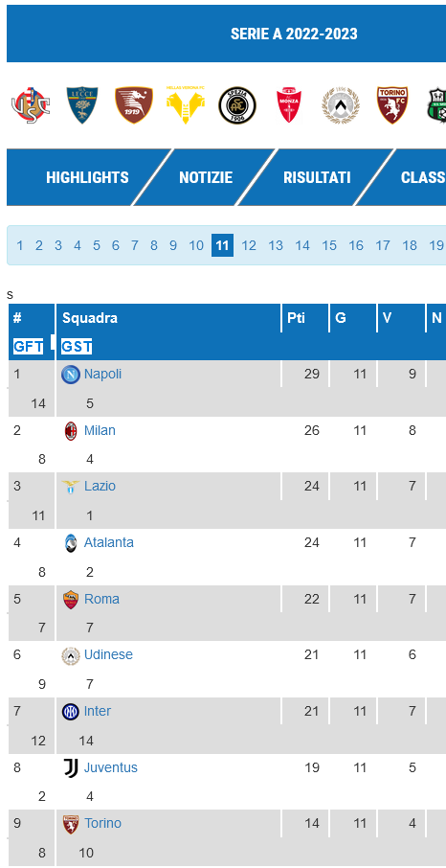This screenshot has width=446, height=868.
Task: Click the Juventus logo in standings
Action: (x=71, y=768)
